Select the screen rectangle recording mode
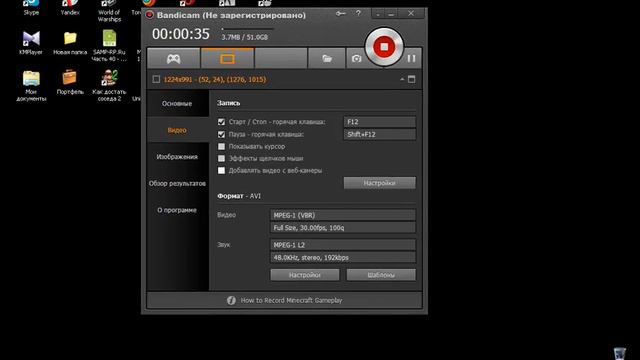The width and height of the screenshot is (640, 360). (x=227, y=59)
